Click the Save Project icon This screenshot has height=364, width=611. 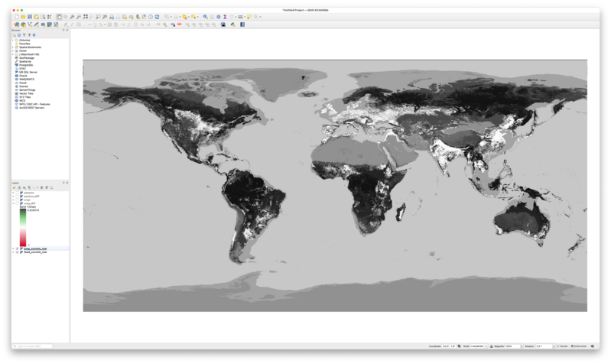[29, 16]
